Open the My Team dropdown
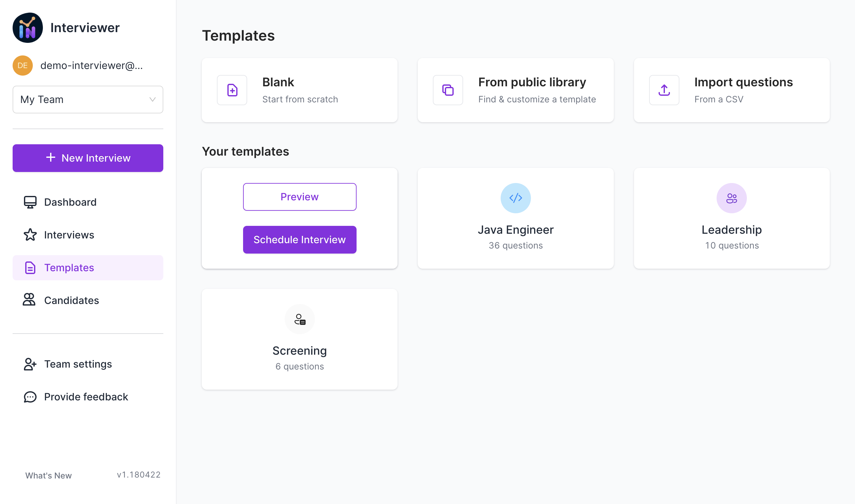This screenshot has width=855, height=504. click(88, 99)
